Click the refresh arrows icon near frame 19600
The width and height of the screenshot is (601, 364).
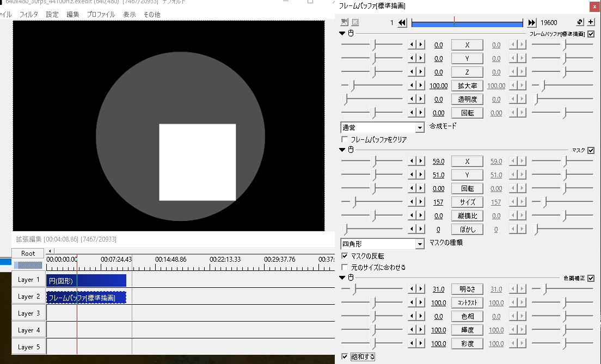coord(579,22)
